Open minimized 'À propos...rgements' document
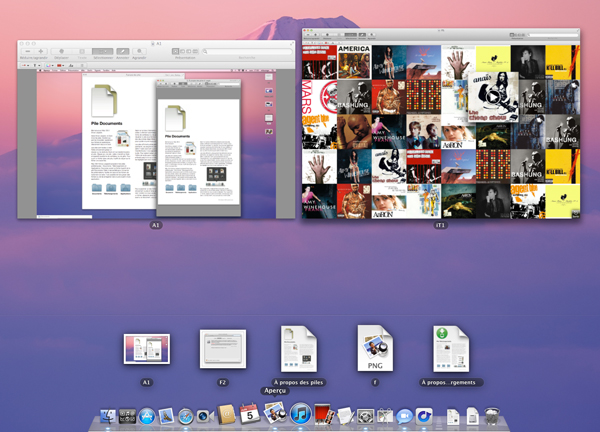Screen dimensions: 600x432 coord(451,349)
